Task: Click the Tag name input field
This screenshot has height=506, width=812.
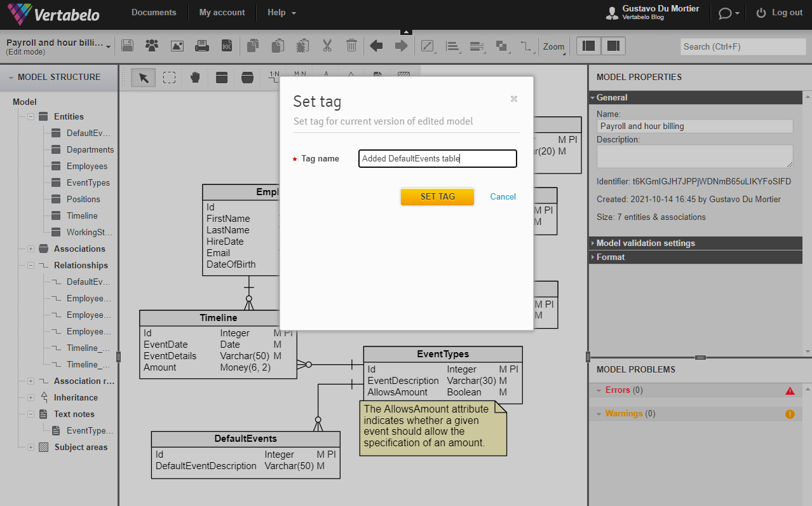Action: point(438,158)
